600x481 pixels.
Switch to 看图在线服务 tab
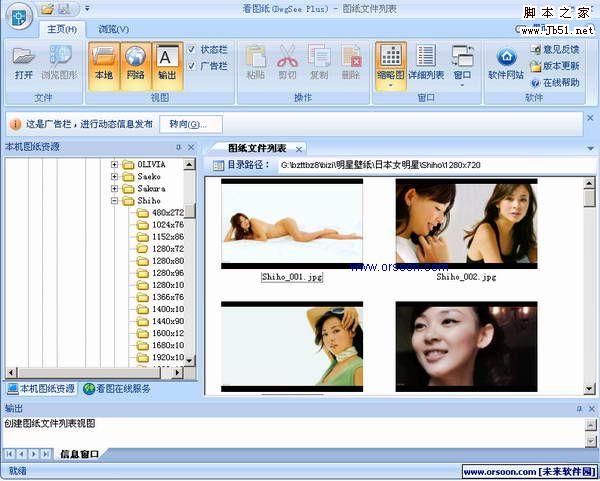coord(117,389)
